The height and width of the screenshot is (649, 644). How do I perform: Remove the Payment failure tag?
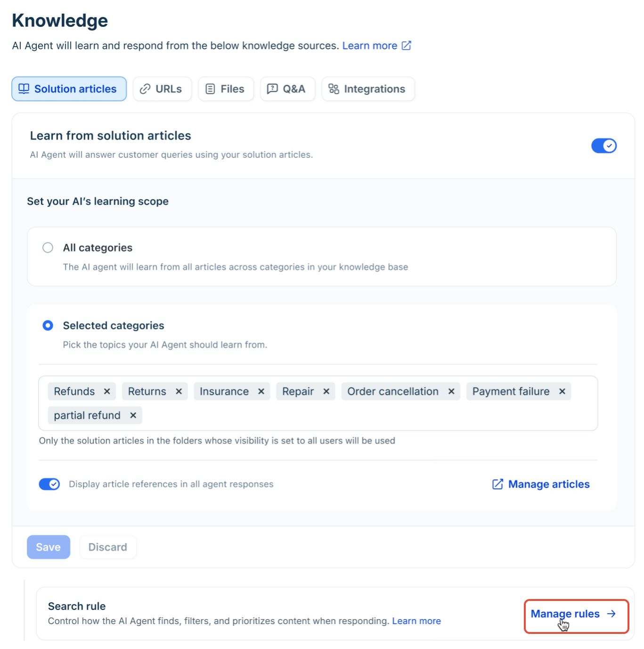point(562,392)
